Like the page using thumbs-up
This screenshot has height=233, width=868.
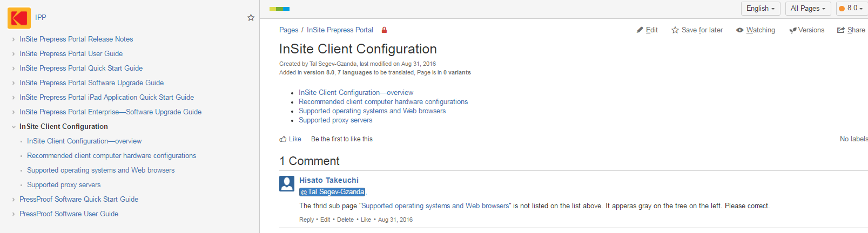click(283, 139)
